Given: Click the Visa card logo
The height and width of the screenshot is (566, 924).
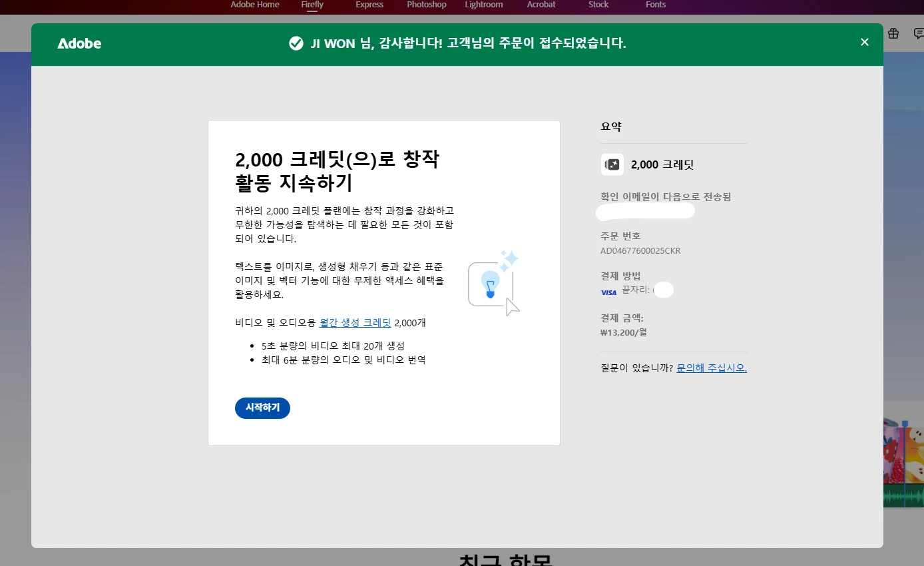Looking at the screenshot, I should coord(608,292).
